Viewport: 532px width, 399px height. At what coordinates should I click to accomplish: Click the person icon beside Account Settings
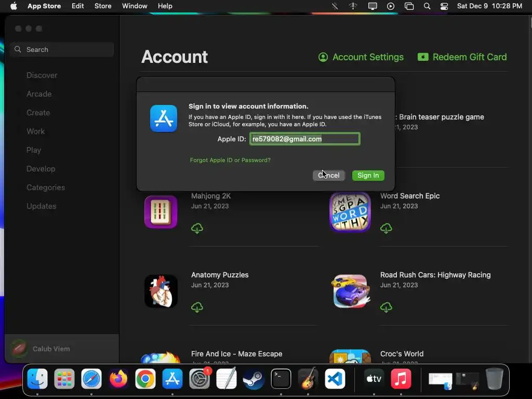click(x=323, y=57)
